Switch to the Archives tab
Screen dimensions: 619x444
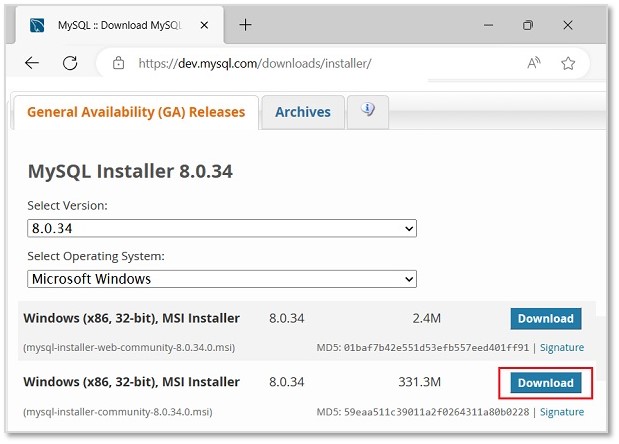[302, 112]
